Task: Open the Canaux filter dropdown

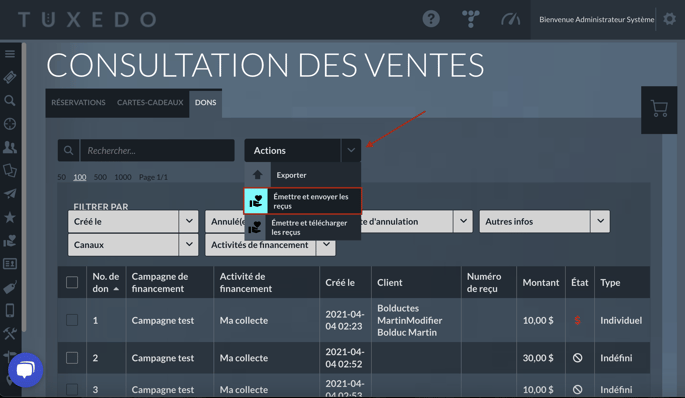Action: point(133,245)
